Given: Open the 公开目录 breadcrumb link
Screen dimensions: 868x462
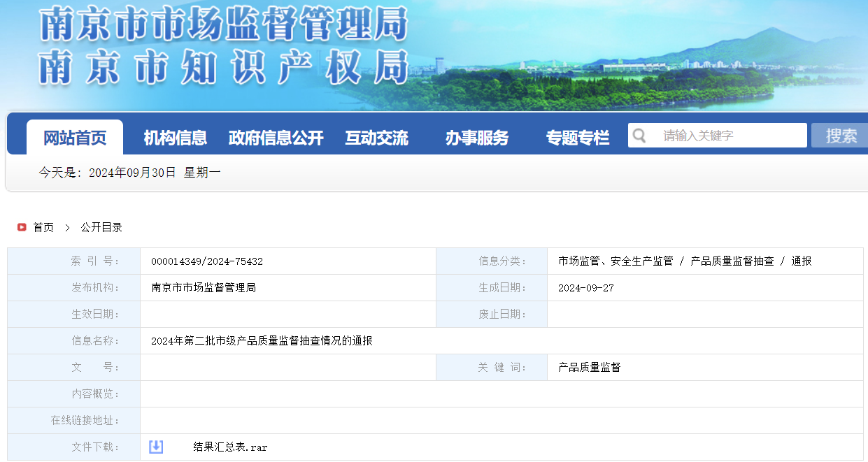Looking at the screenshot, I should 101,227.
